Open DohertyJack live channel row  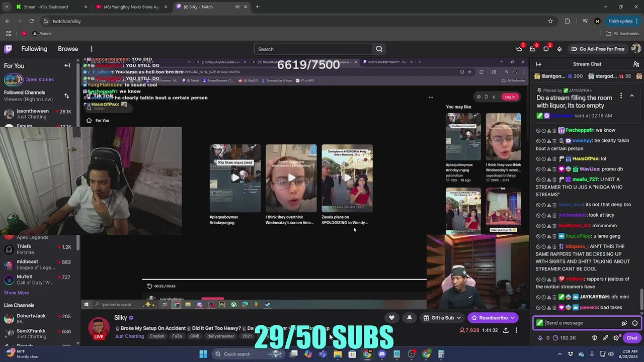pyautogui.click(x=39, y=319)
